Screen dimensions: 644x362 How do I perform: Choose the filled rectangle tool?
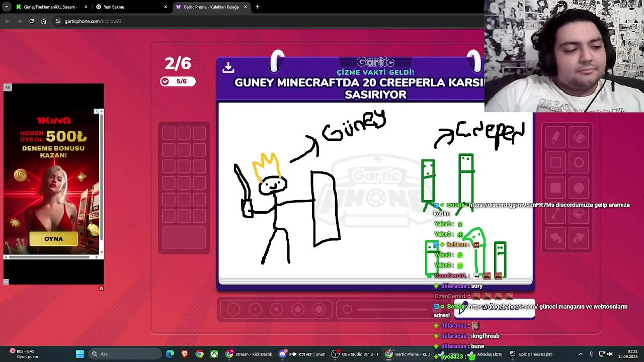[x=555, y=188]
